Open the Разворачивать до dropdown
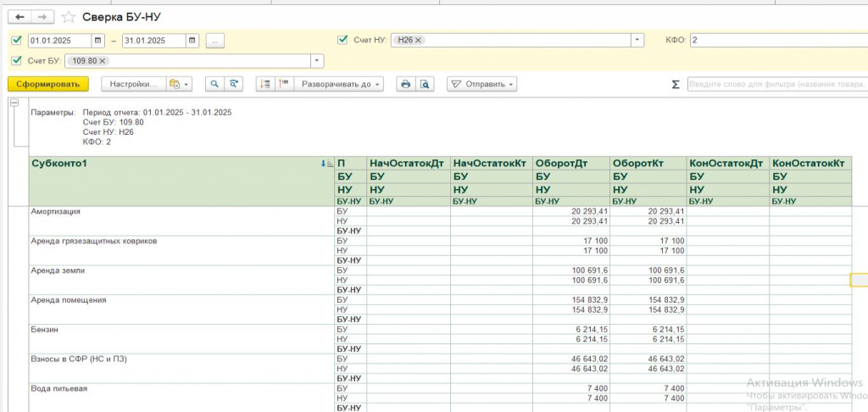868x412 pixels. click(x=342, y=84)
